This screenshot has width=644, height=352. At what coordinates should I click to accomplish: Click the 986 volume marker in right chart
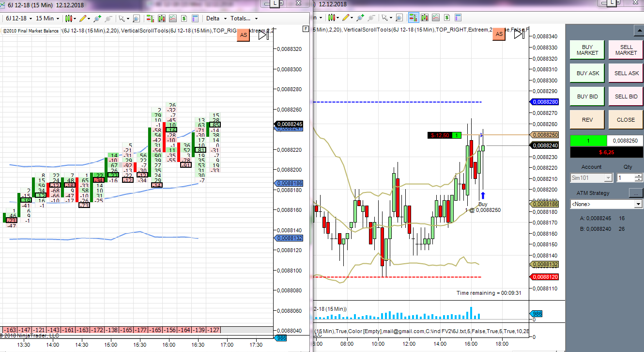coord(537,314)
